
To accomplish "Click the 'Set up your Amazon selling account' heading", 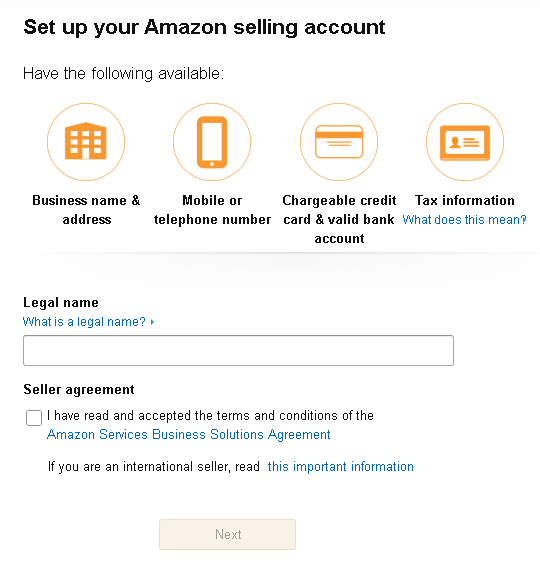I will click(204, 27).
